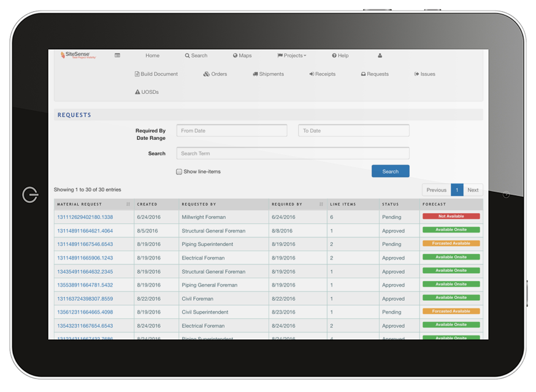
Task: Click the user account icon in navbar
Action: (379, 55)
